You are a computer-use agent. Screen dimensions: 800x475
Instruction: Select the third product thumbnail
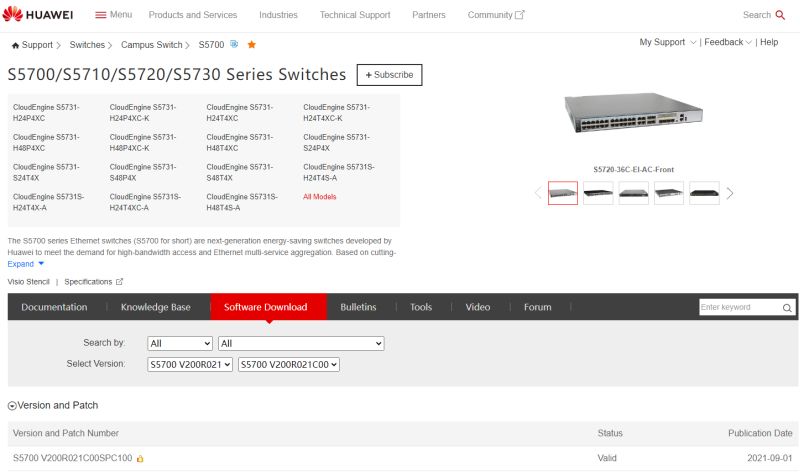click(633, 193)
